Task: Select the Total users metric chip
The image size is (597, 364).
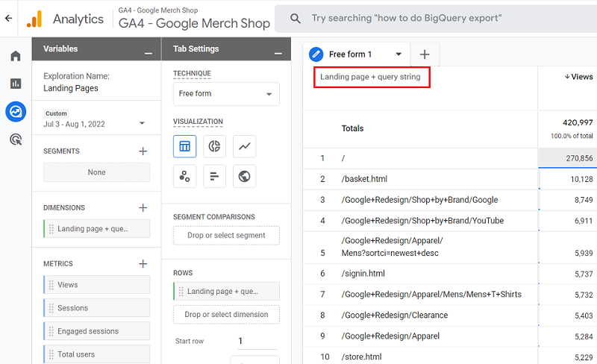Action: tap(97, 354)
